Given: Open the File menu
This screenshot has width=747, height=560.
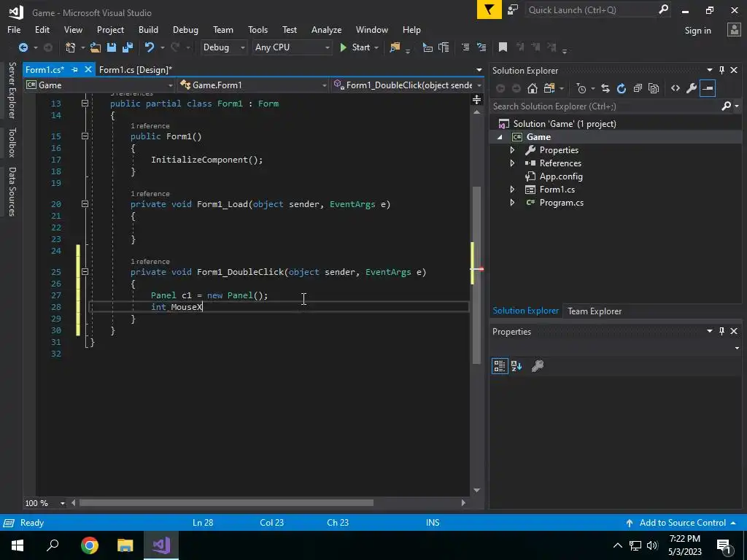Looking at the screenshot, I should (x=14, y=29).
